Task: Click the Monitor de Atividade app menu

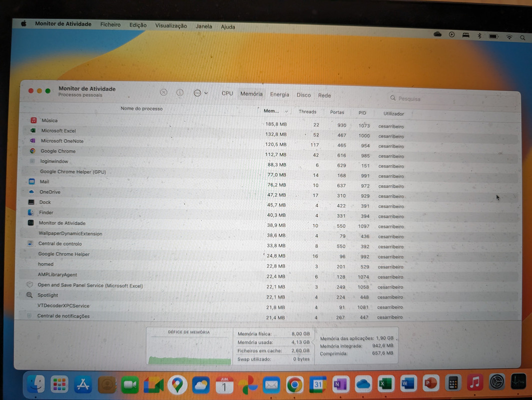Action: [x=63, y=23]
